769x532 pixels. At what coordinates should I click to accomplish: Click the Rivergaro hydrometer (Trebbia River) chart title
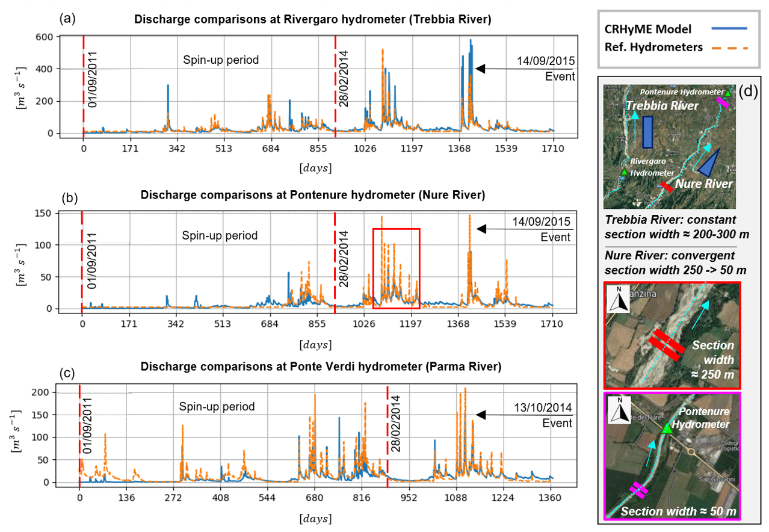[313, 20]
